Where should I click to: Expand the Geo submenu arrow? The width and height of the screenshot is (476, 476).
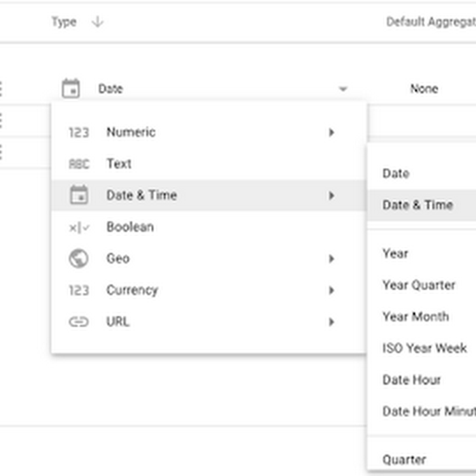(x=332, y=258)
